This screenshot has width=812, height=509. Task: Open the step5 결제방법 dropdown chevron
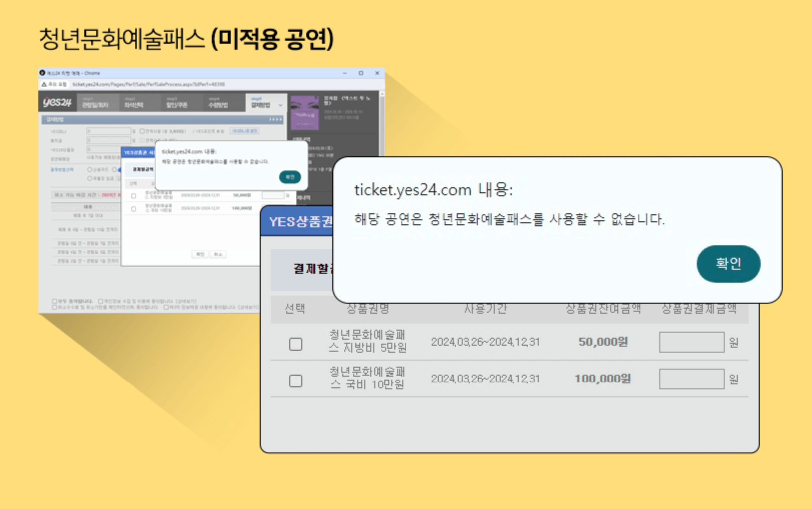(281, 105)
